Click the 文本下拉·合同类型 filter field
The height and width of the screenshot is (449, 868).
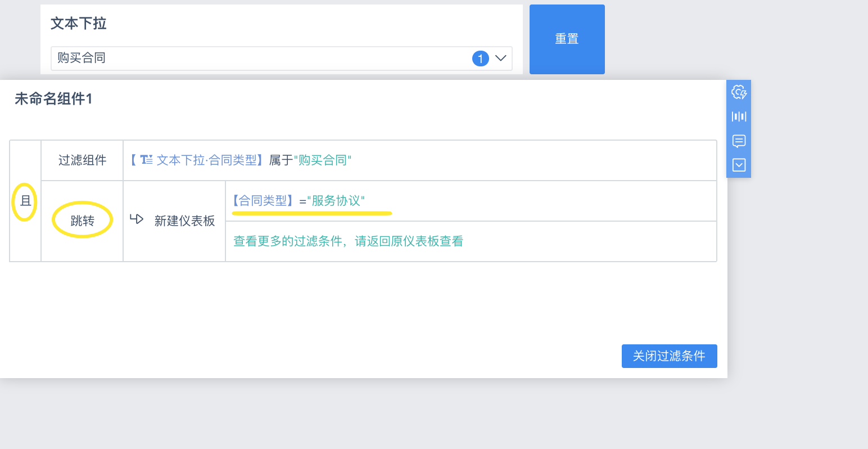[207, 160]
